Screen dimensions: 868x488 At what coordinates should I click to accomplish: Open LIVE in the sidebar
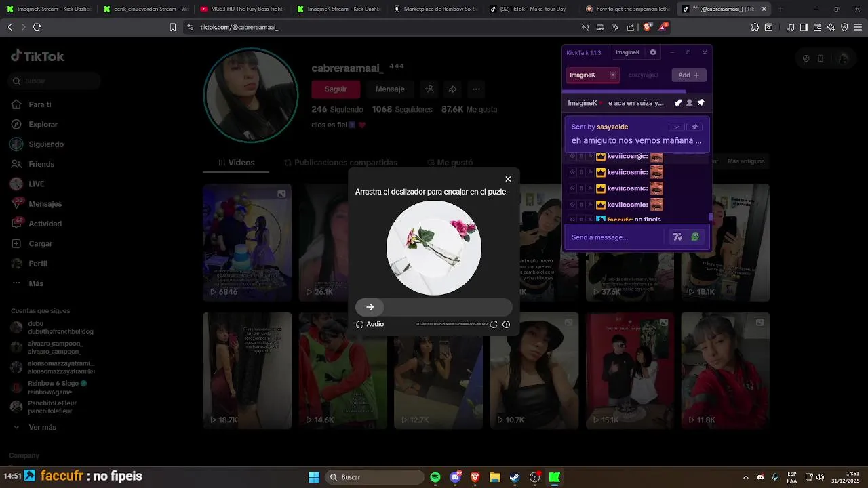coord(36,184)
